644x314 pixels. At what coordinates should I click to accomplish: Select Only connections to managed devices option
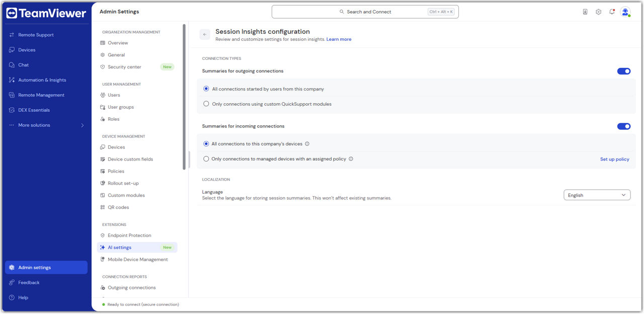click(x=206, y=159)
